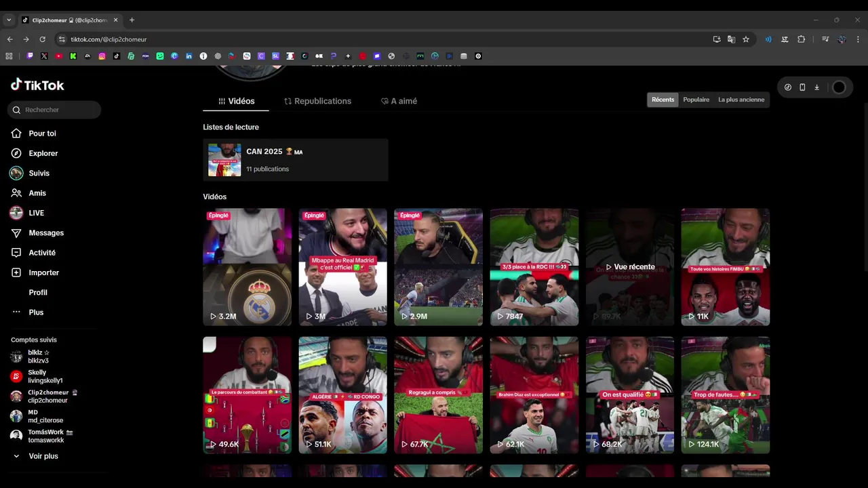Open Le parcours du combattant video
The image size is (868, 488).
point(247,395)
